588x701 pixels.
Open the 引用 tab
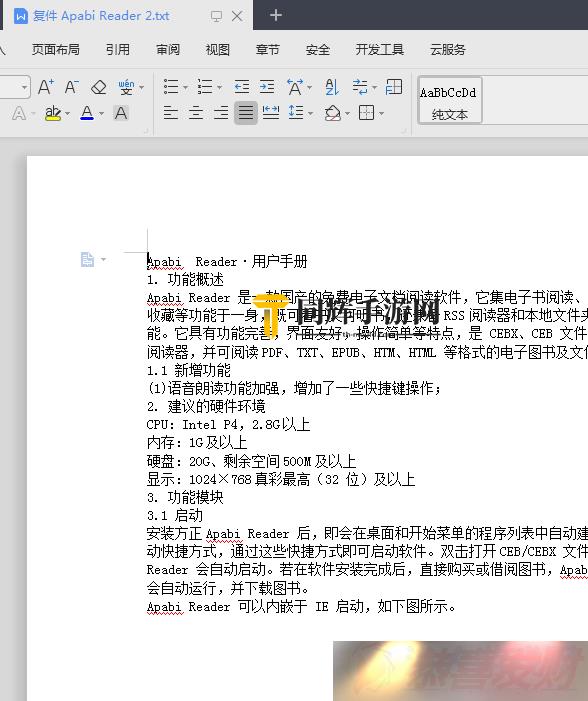point(118,49)
